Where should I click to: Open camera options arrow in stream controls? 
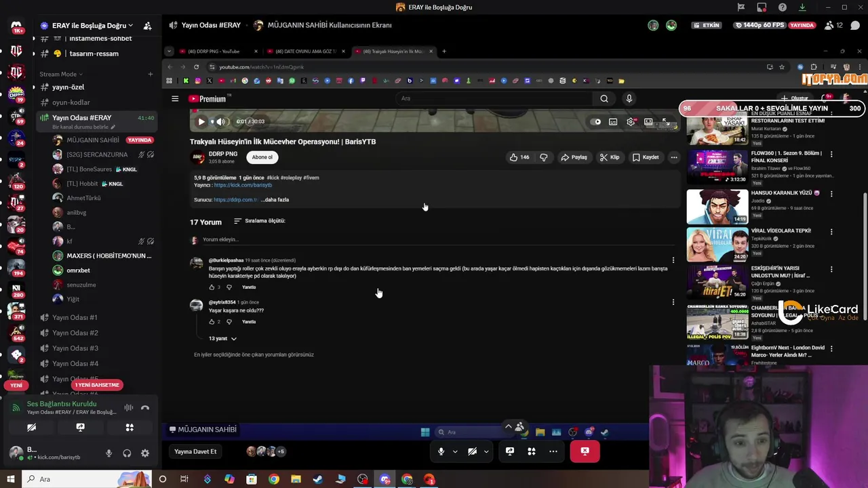(x=486, y=451)
